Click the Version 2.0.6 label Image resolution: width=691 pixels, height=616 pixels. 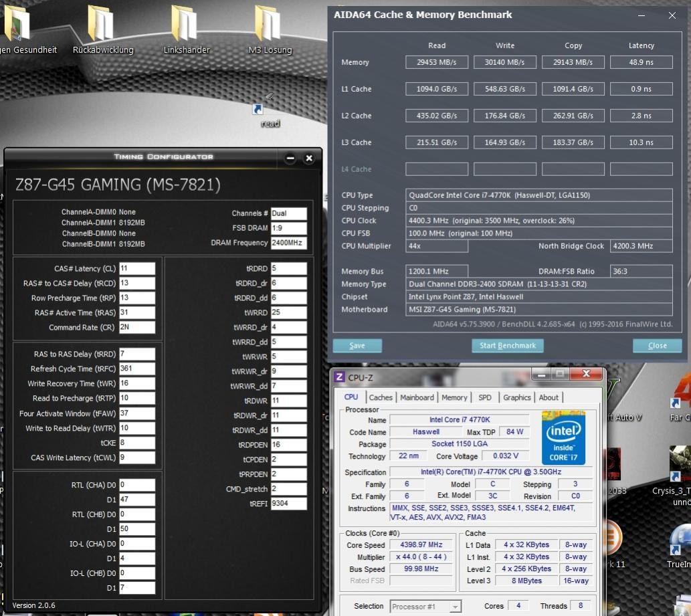pyautogui.click(x=34, y=605)
